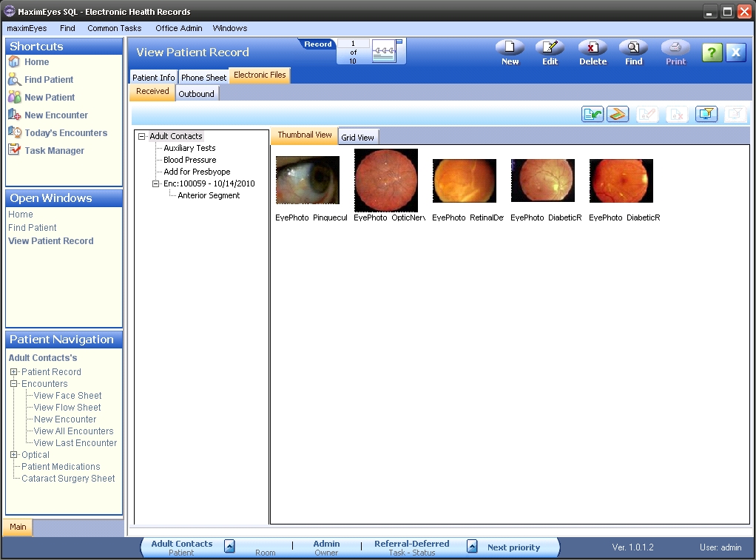Click the Delete record icon
Screen dimensions: 756x560
tap(593, 48)
